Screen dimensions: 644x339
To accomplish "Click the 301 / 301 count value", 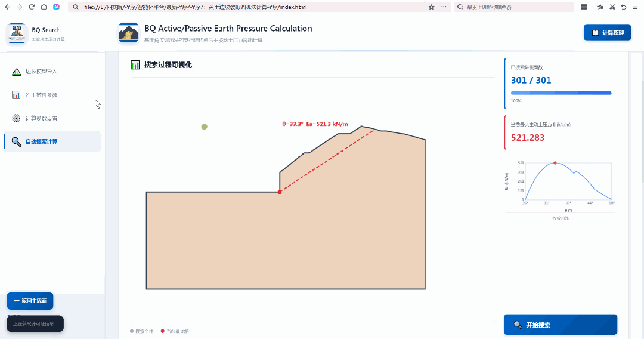I will pos(531,80).
